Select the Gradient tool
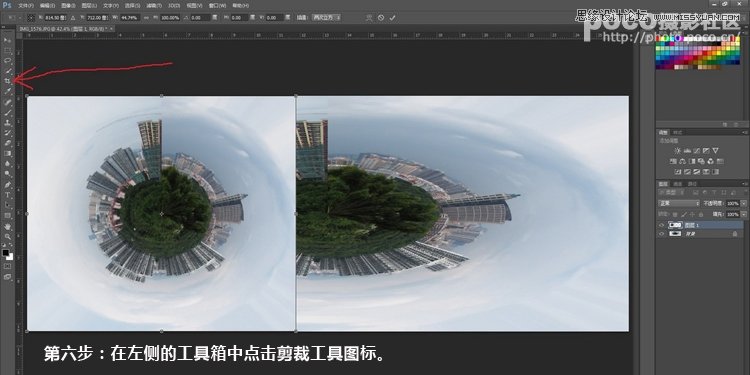 pyautogui.click(x=8, y=154)
